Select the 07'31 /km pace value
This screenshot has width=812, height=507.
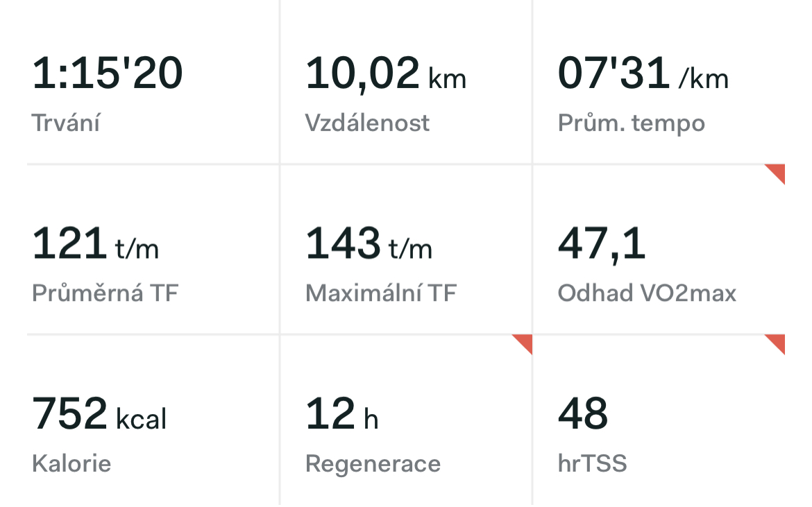click(643, 73)
